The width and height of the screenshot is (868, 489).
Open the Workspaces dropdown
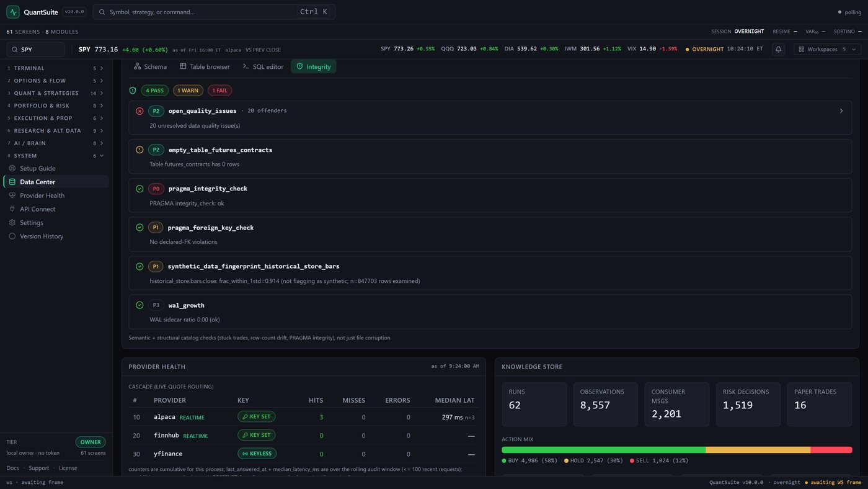pos(827,49)
